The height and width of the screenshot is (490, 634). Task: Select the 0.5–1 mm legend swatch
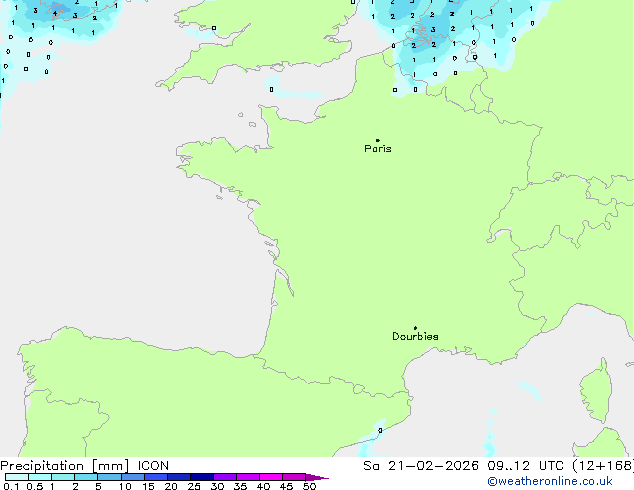[40, 477]
